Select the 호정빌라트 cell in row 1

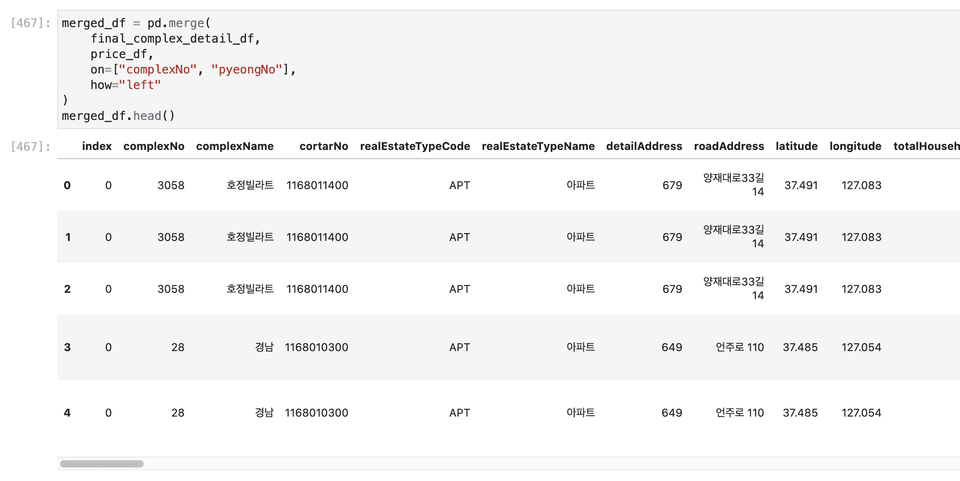pos(250,237)
